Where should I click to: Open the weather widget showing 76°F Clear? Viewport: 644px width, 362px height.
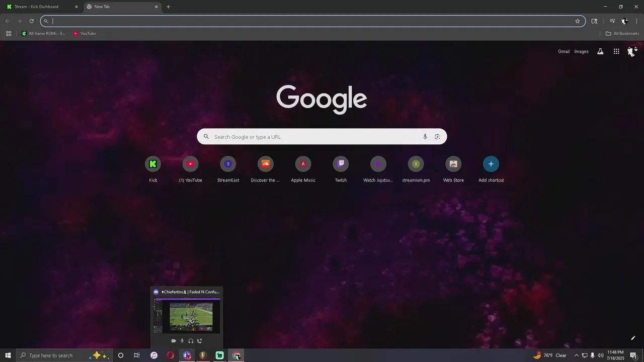click(550, 355)
